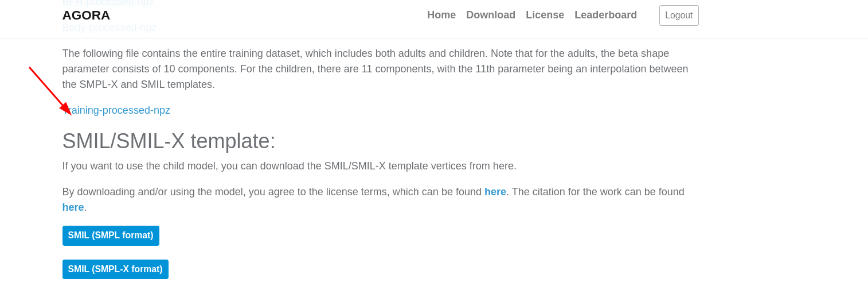Viewport: 868px width, 290px height.
Task: Go to the Home page
Action: click(441, 16)
